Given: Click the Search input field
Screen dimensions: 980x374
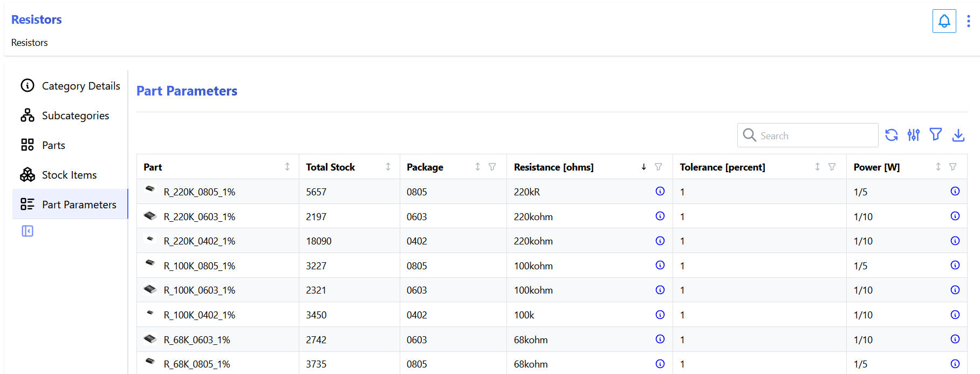Looking at the screenshot, I should (814, 135).
